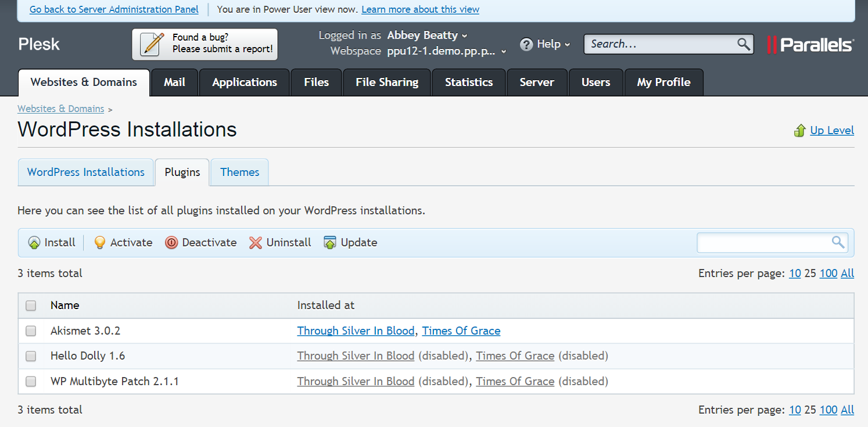Image resolution: width=868 pixels, height=427 pixels.
Task: Open the Webspace ppu12-1.demo dropdown
Action: coord(447,51)
